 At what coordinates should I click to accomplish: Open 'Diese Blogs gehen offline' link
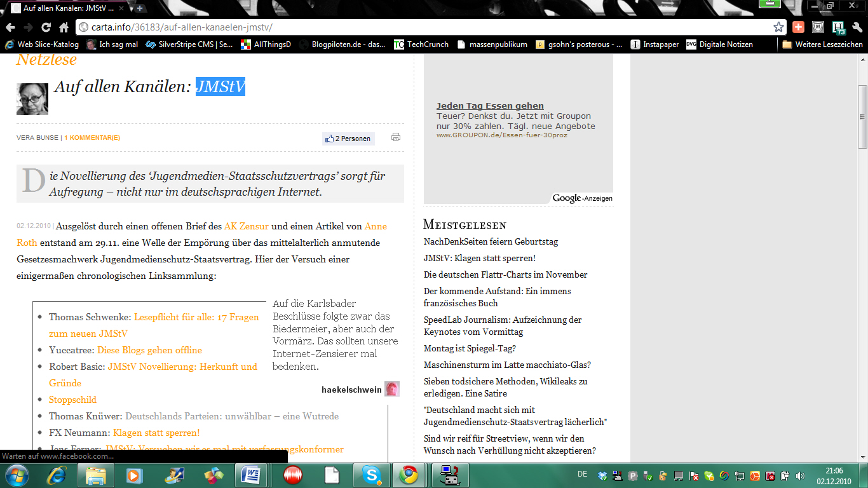click(149, 350)
